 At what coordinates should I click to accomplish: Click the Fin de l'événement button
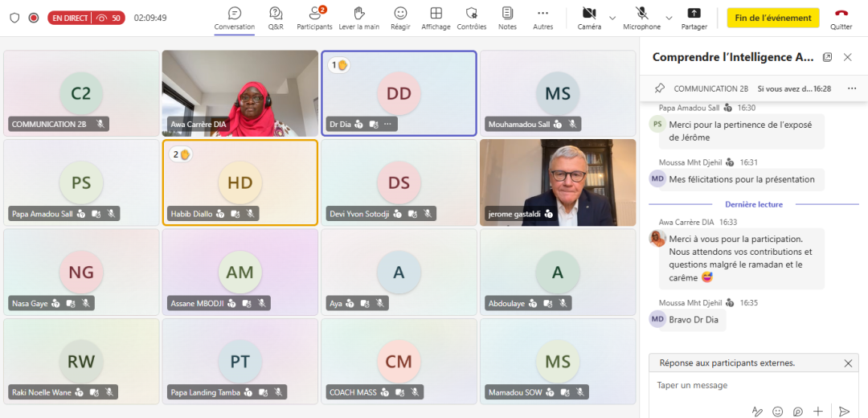click(x=773, y=18)
